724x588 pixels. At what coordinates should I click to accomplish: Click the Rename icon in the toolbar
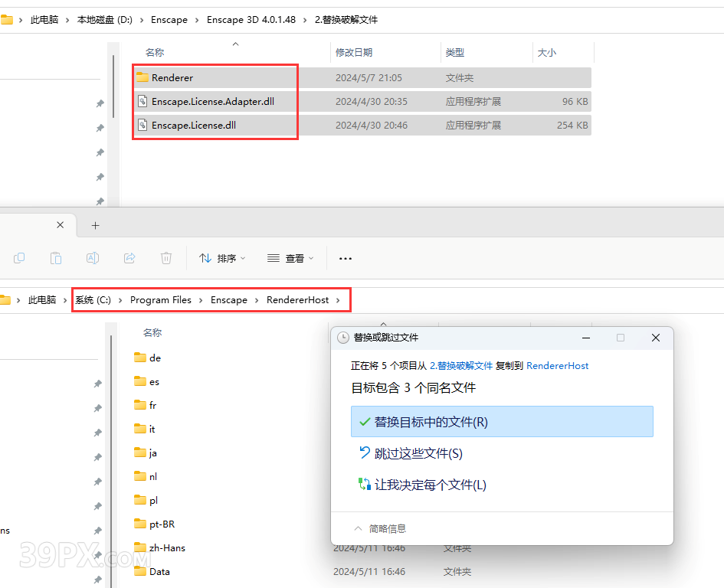click(x=93, y=258)
